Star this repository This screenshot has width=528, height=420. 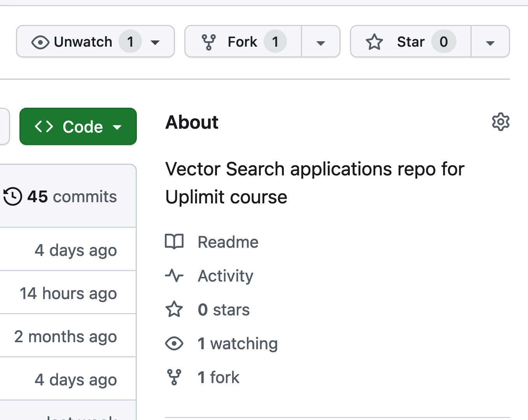(410, 42)
